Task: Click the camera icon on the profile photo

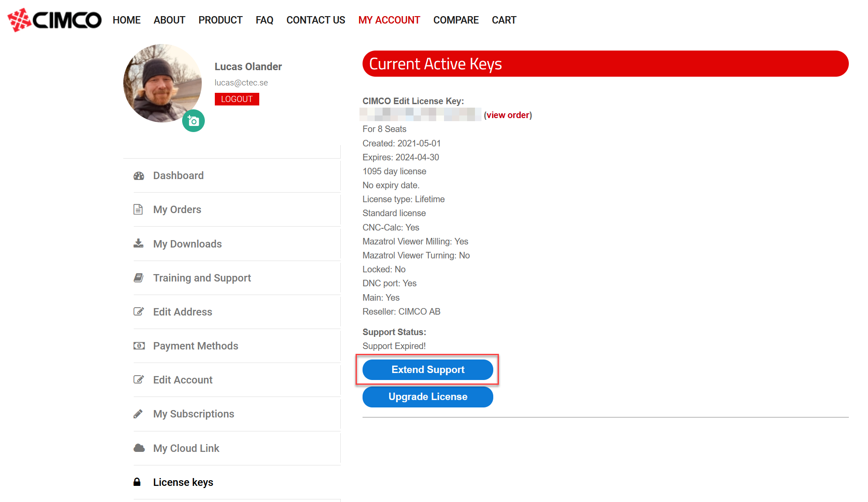Action: point(193,121)
